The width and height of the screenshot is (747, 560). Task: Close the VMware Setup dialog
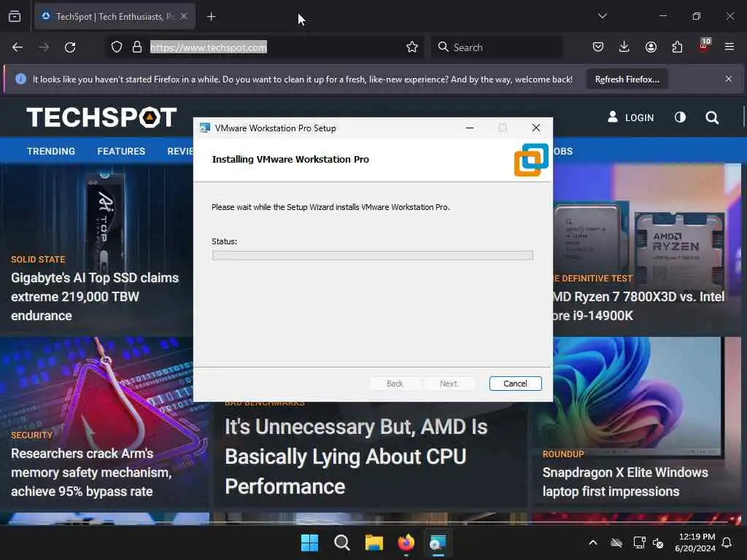click(x=536, y=128)
